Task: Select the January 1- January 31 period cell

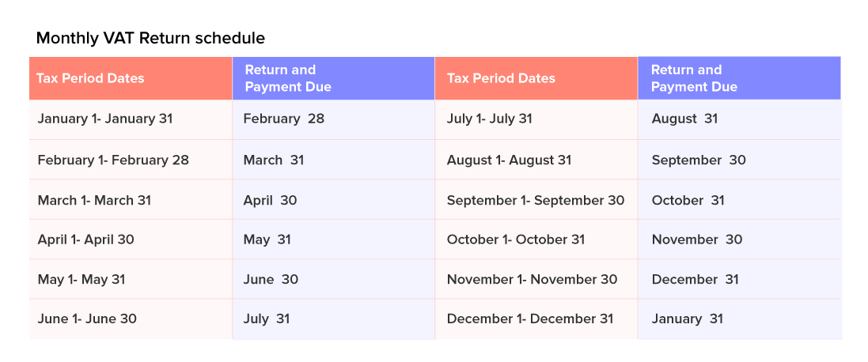Action: coord(105,119)
